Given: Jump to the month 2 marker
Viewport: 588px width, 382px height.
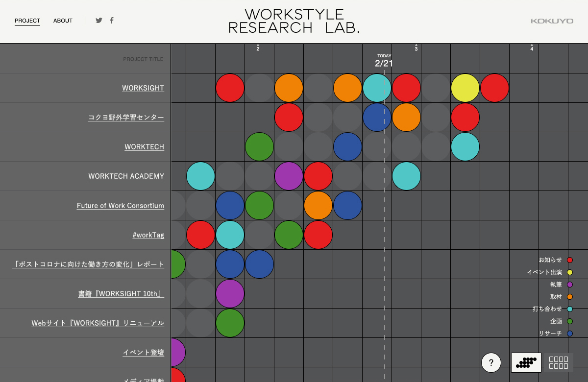Looking at the screenshot, I should pos(258,48).
